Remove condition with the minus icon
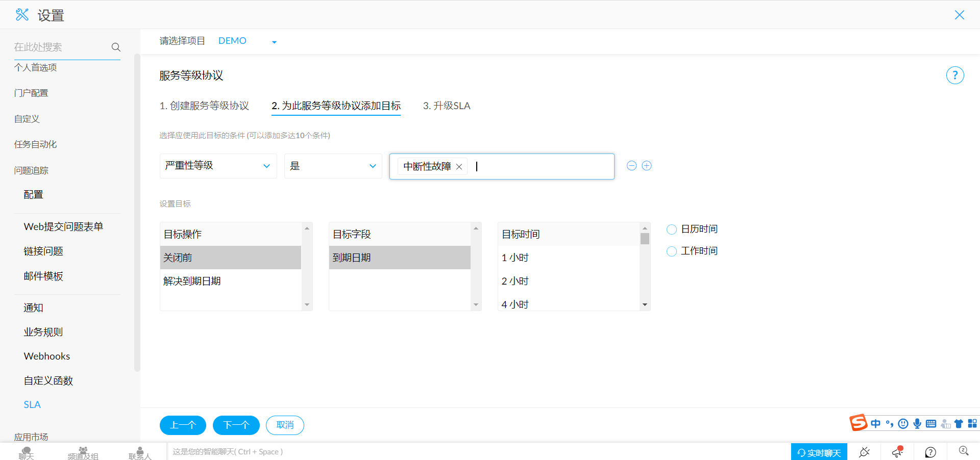The width and height of the screenshot is (980, 460). tap(631, 166)
